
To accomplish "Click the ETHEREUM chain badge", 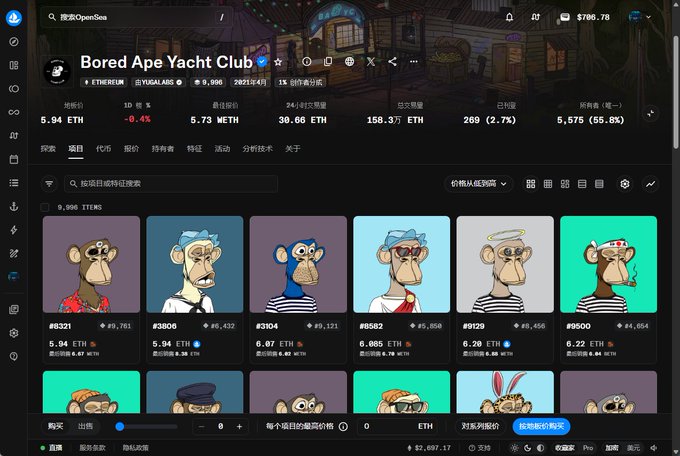I will (104, 82).
